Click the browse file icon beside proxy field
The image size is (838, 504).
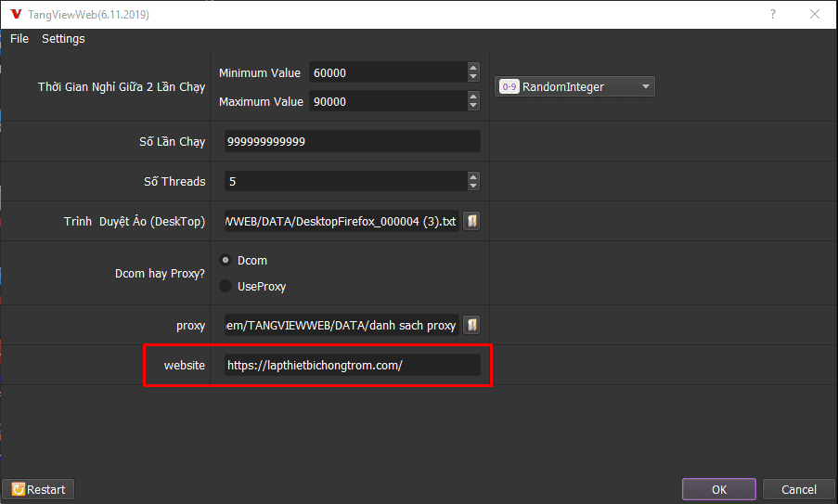pyautogui.click(x=471, y=325)
